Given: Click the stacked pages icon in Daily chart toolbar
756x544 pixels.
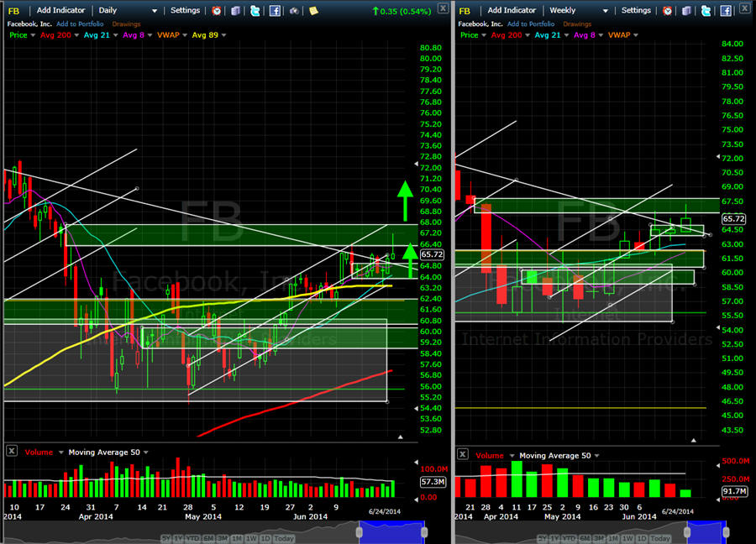Looking at the screenshot, I should [x=235, y=11].
